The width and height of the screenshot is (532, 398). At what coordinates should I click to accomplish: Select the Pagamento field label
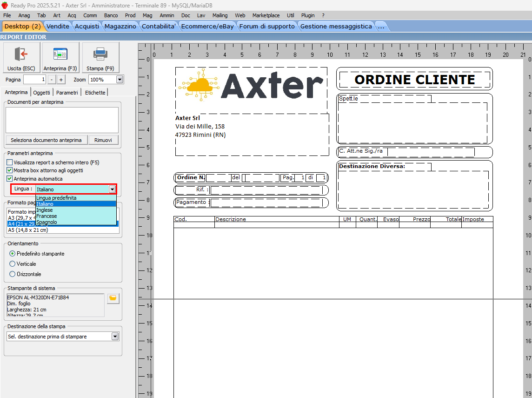coord(192,202)
